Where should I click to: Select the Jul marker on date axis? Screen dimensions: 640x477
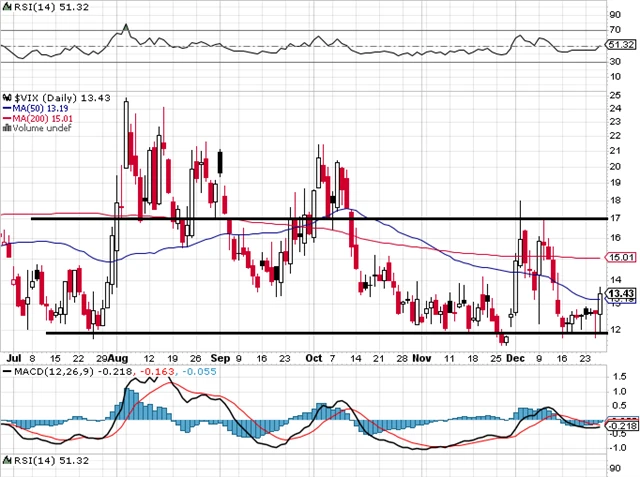click(12, 356)
